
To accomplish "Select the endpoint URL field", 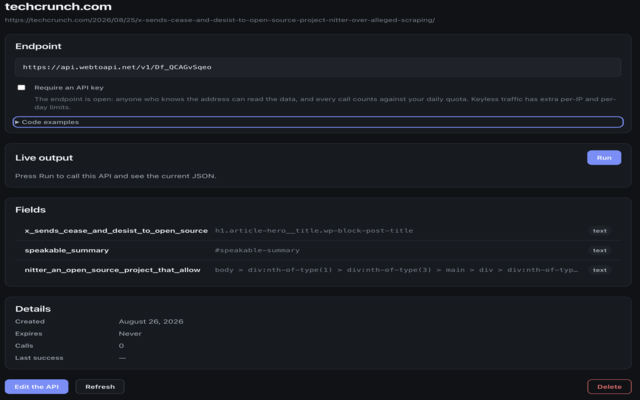I will [x=318, y=67].
